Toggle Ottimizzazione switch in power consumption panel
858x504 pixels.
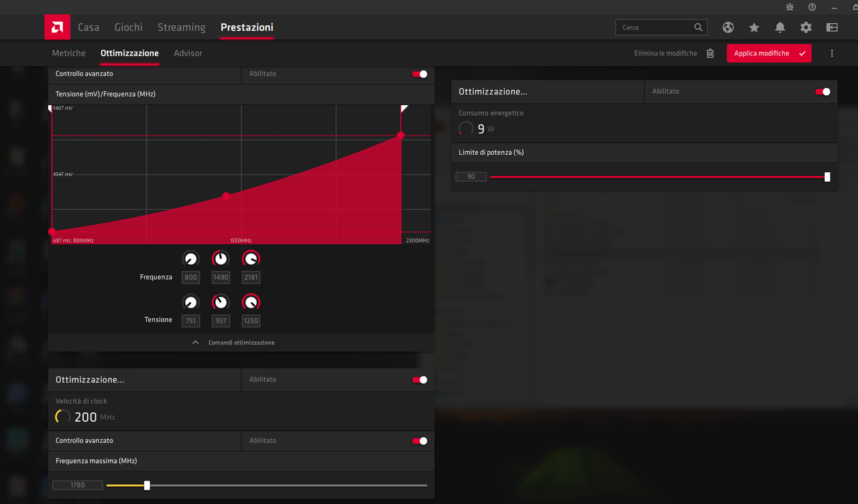pyautogui.click(x=822, y=92)
